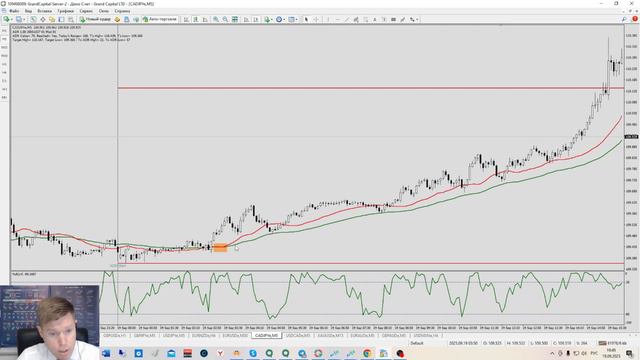
Task: Open Skype from the taskbar
Action: pyautogui.click(x=253, y=353)
